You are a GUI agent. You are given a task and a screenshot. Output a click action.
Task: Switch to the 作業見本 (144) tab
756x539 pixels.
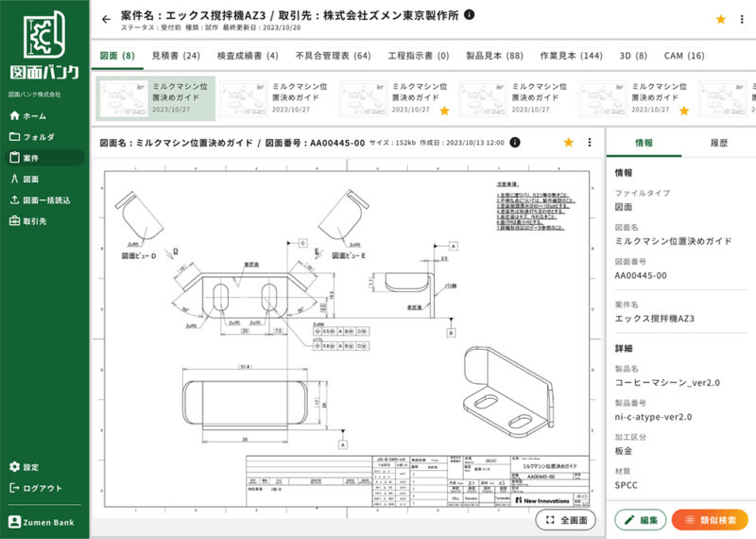572,56
